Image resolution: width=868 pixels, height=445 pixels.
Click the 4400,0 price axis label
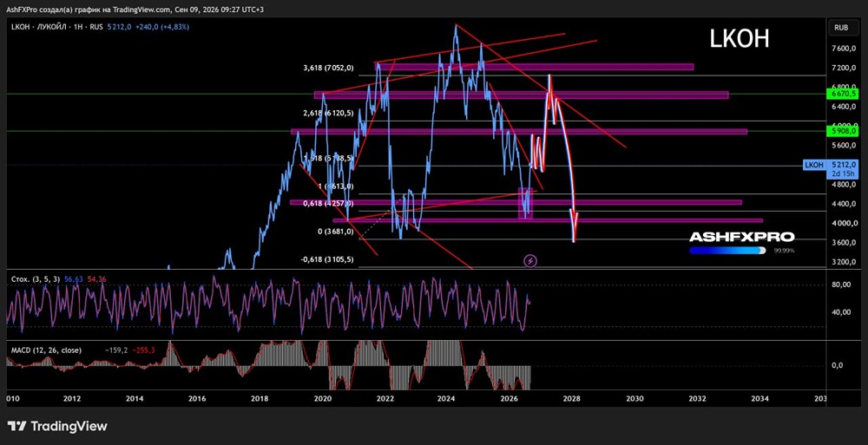pos(844,204)
